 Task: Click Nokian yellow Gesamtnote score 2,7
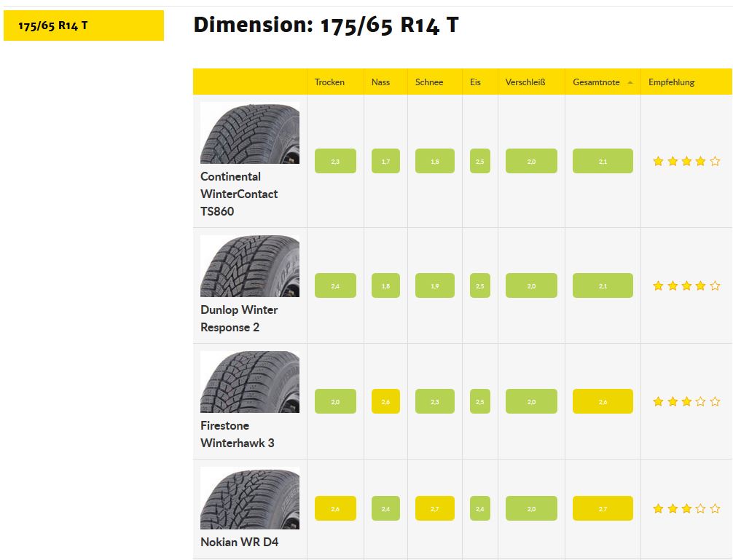603,508
